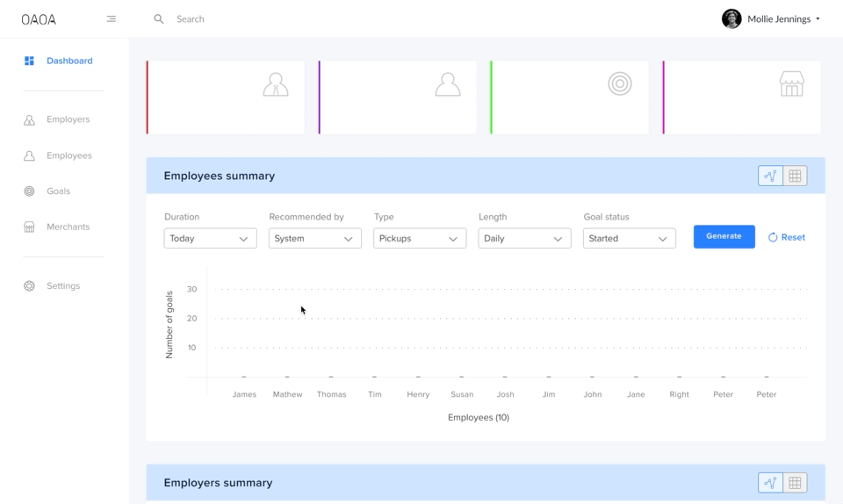Viewport: 843px width, 504px height.
Task: Click the Settings gear icon in sidebar
Action: coord(29,286)
